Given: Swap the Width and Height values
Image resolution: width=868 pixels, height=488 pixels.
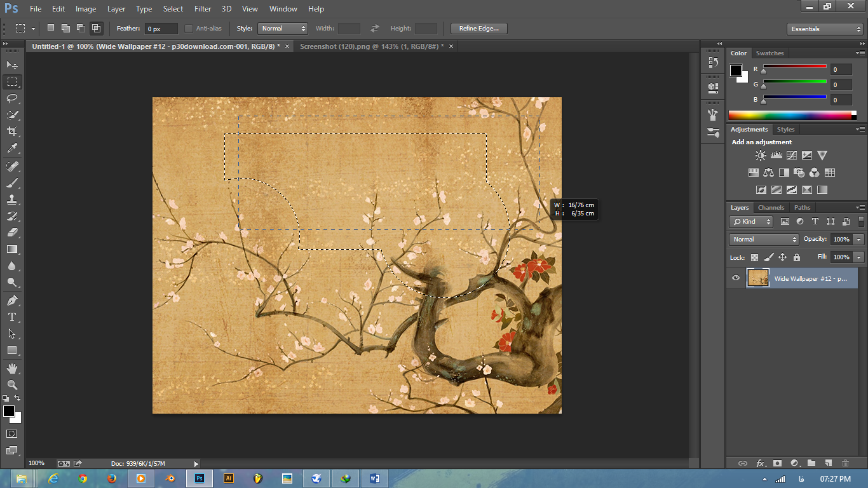Looking at the screenshot, I should click(375, 29).
